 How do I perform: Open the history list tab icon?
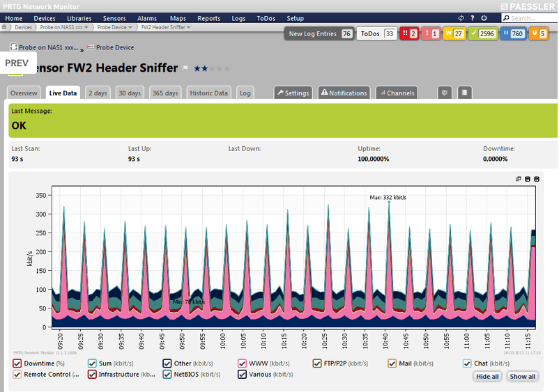464,93
